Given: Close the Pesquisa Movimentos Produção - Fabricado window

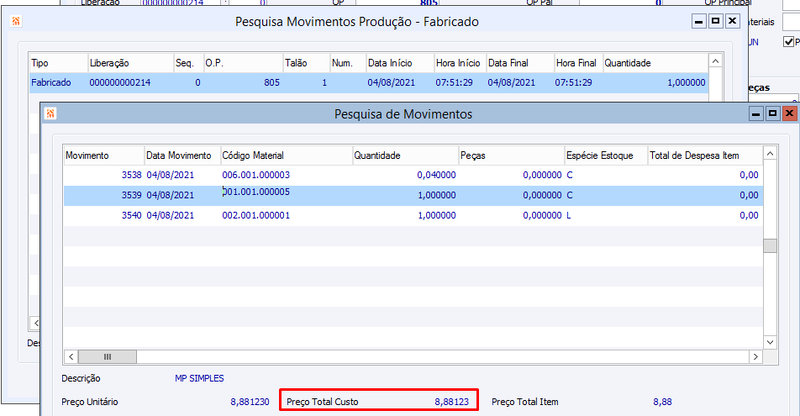Looking at the screenshot, I should [x=732, y=21].
